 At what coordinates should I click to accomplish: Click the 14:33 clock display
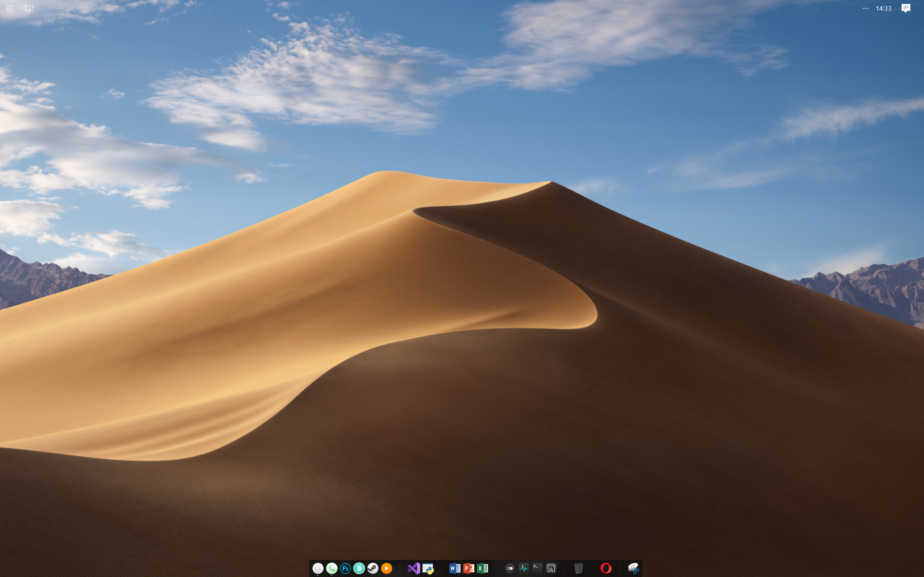[x=883, y=8]
